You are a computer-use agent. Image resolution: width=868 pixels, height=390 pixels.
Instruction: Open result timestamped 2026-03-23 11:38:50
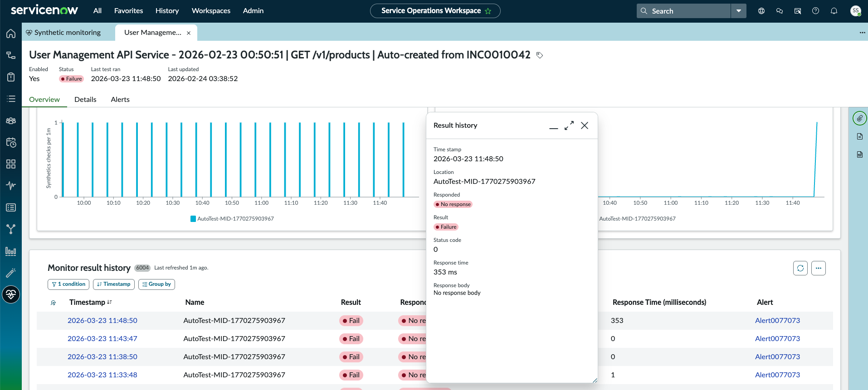pyautogui.click(x=102, y=357)
